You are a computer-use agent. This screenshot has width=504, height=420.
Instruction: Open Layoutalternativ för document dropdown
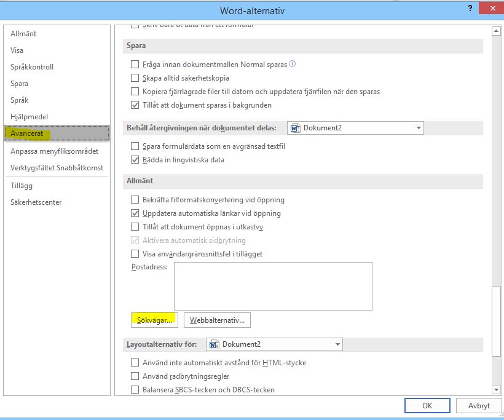[274, 344]
